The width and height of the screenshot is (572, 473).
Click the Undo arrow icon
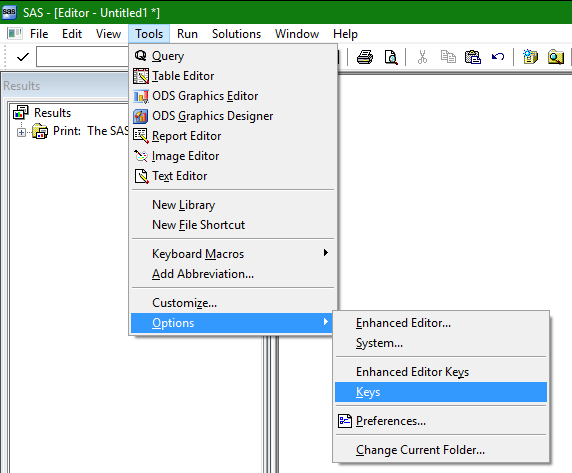pos(498,57)
